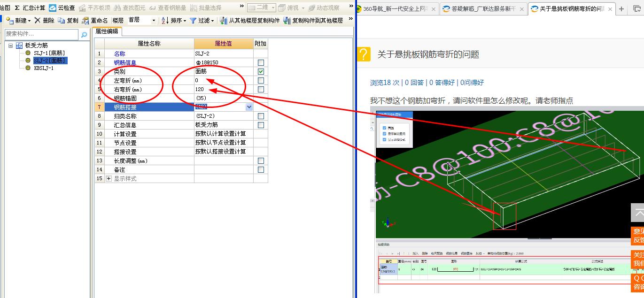Click the 节点设置 value 按默认节点设置计算
644x298 pixels.
click(224, 143)
